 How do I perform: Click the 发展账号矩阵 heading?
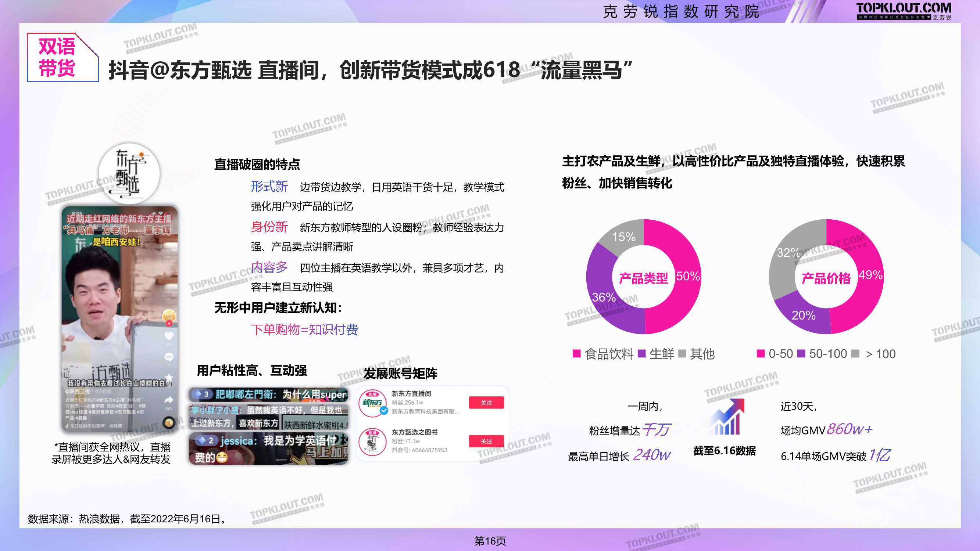pos(401,374)
